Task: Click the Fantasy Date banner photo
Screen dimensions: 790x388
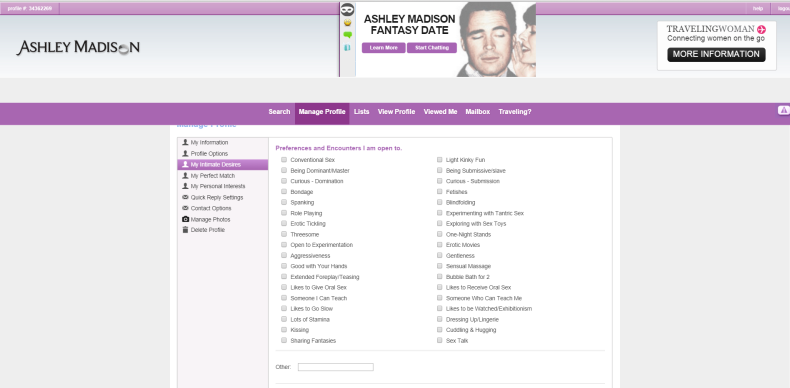Action: click(x=497, y=39)
